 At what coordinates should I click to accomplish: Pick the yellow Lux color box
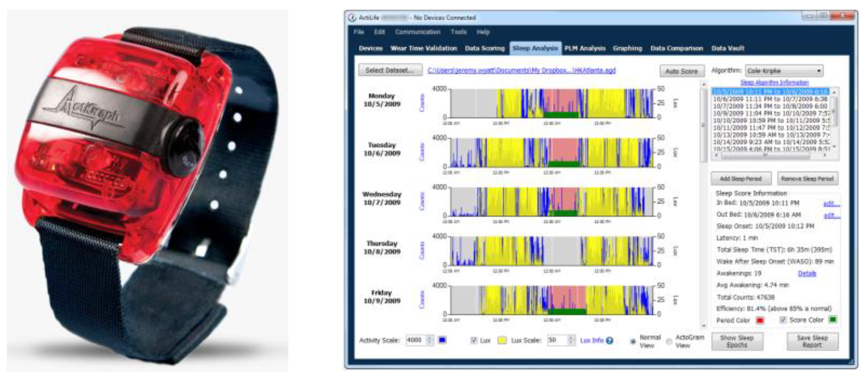[x=502, y=341]
